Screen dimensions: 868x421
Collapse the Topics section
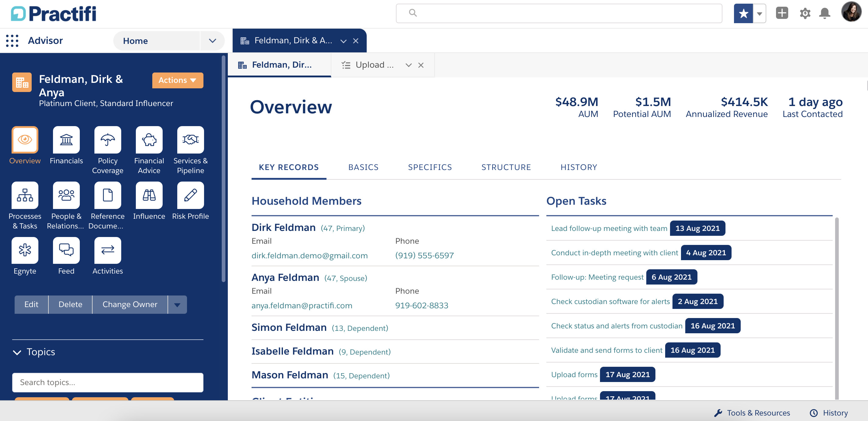[x=16, y=352]
